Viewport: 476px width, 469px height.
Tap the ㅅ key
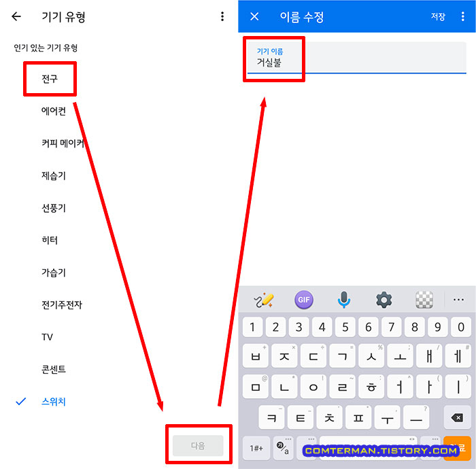[371, 356]
